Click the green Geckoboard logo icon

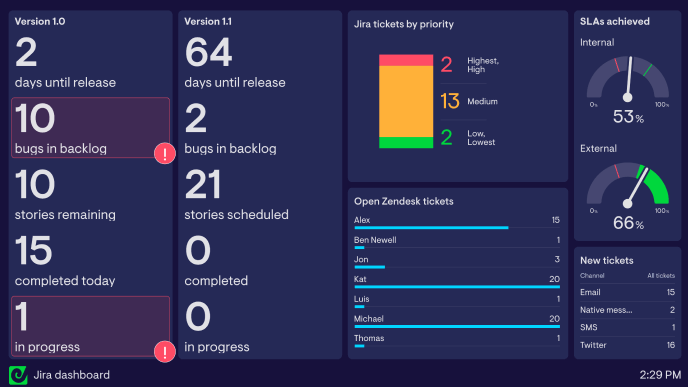pos(18,375)
